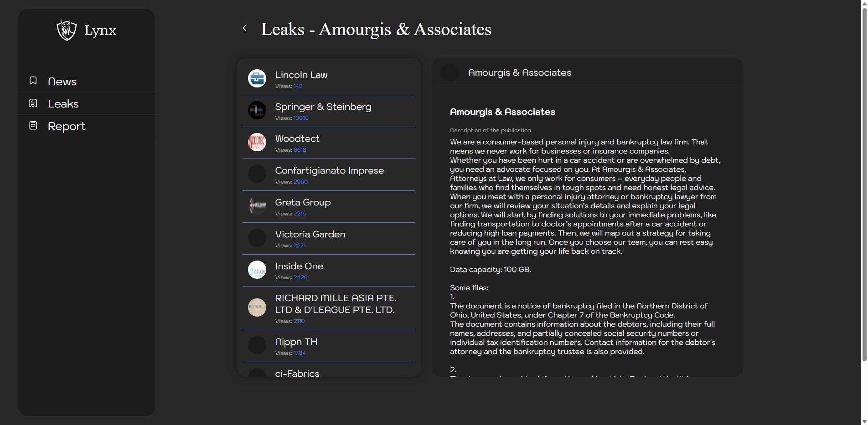Select Confartigianato Imprese from the list
This screenshot has height=425, width=868.
click(329, 171)
